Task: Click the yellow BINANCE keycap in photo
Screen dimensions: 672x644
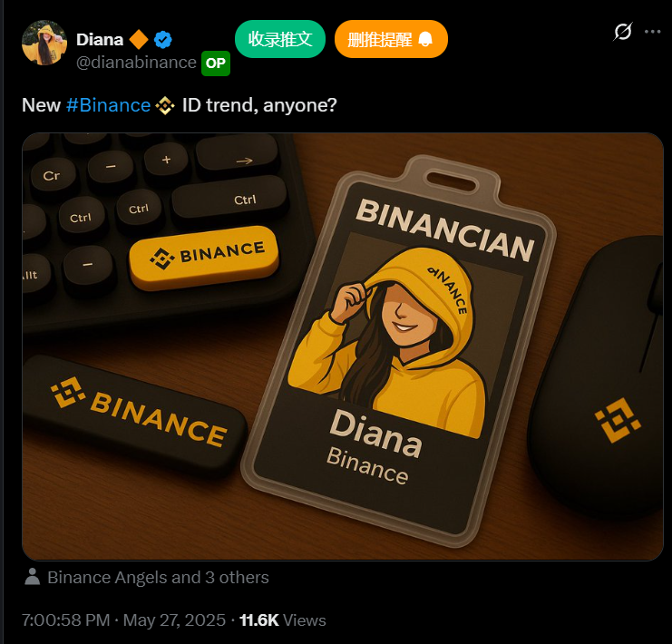Action: tap(204, 258)
